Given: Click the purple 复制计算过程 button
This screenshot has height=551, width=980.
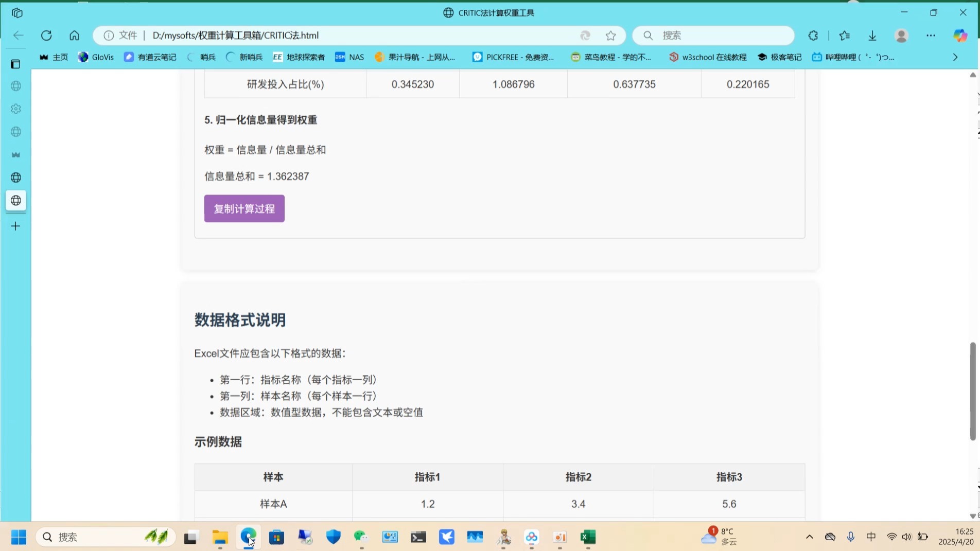Looking at the screenshot, I should tap(244, 208).
